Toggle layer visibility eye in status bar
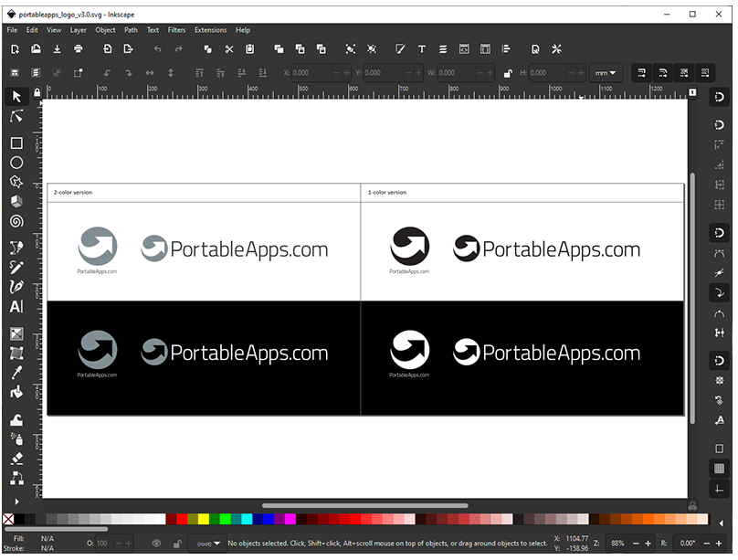738x560 pixels. pyautogui.click(x=157, y=544)
